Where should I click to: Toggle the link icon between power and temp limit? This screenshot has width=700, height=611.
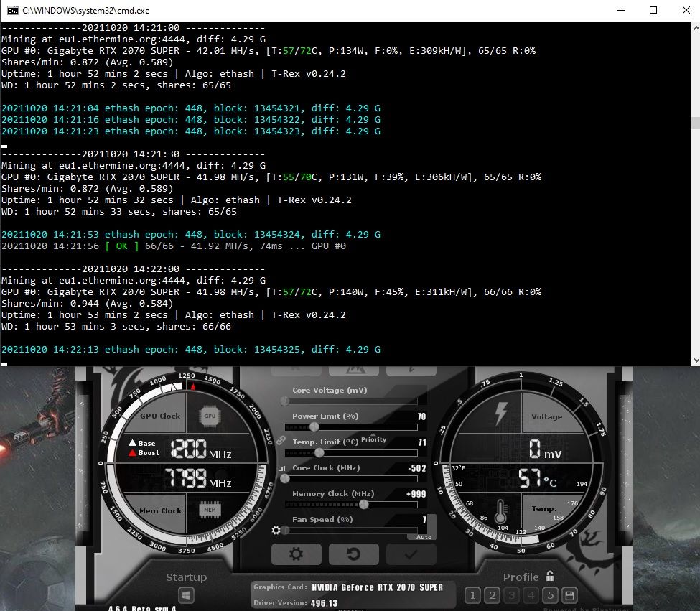point(281,441)
